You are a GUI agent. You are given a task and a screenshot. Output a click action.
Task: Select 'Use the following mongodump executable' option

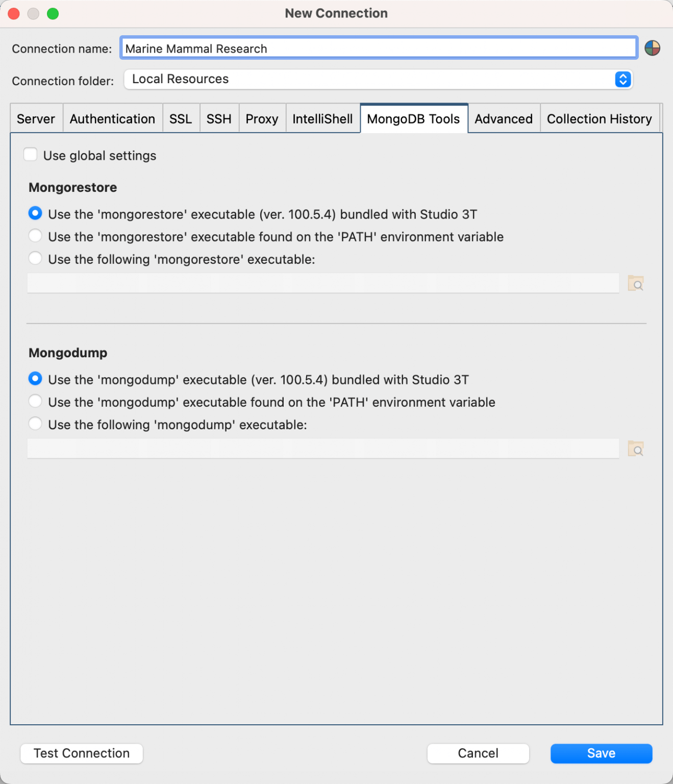35,423
